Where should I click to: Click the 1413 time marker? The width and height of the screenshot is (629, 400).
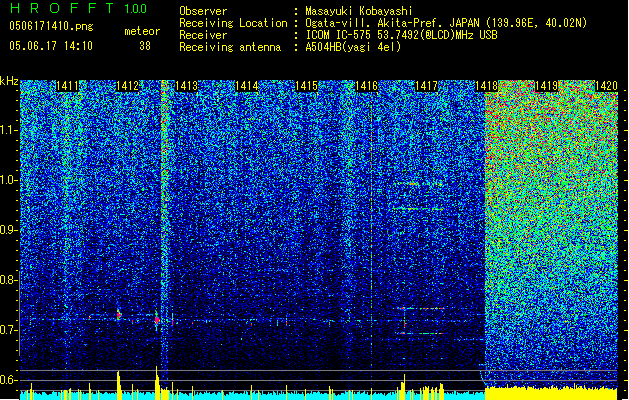187,86
